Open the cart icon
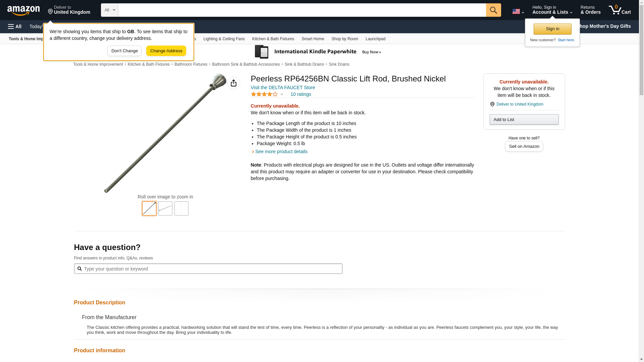 click(620, 10)
